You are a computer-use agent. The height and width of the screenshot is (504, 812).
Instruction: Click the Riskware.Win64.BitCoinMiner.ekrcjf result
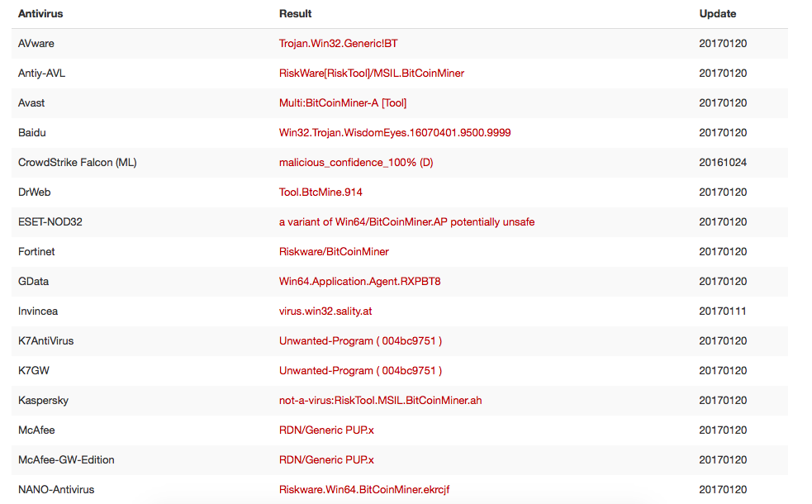pos(364,489)
